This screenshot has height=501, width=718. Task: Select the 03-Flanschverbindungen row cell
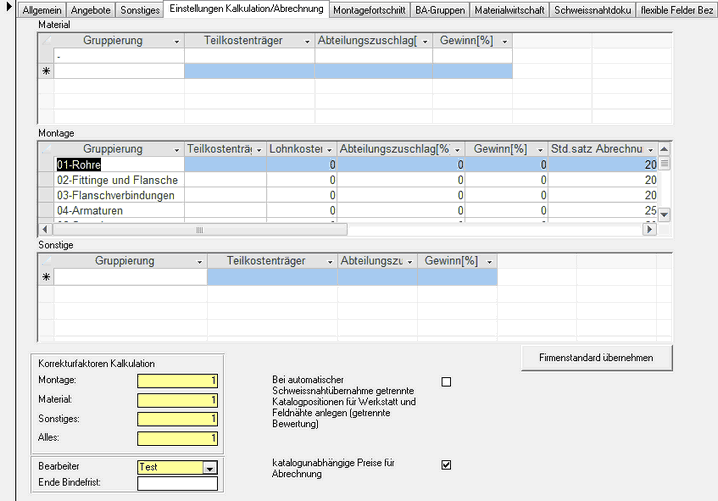120,195
